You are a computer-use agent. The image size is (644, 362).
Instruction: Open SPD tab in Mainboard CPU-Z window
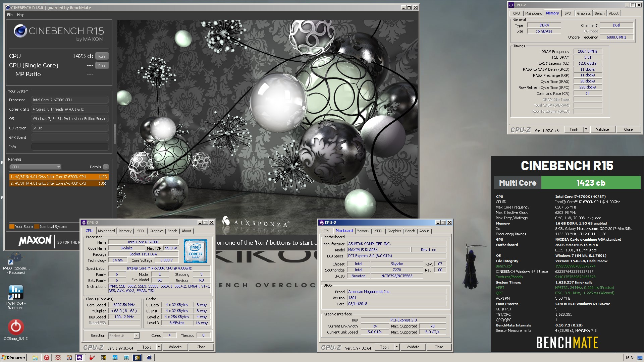click(378, 231)
